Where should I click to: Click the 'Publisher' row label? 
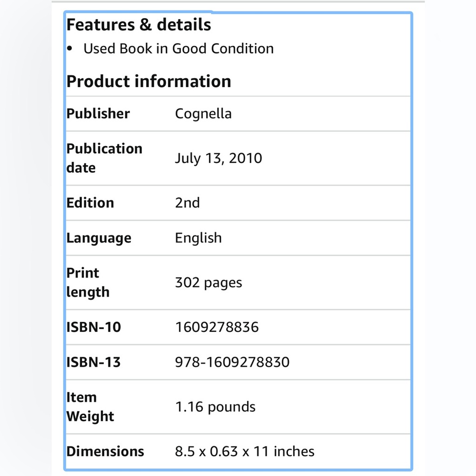(x=98, y=114)
